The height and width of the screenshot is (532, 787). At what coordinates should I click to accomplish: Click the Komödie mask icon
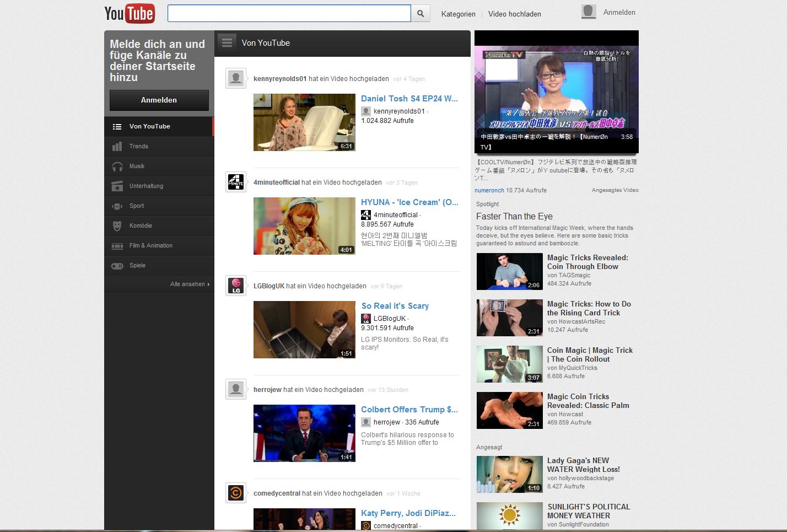pyautogui.click(x=117, y=226)
